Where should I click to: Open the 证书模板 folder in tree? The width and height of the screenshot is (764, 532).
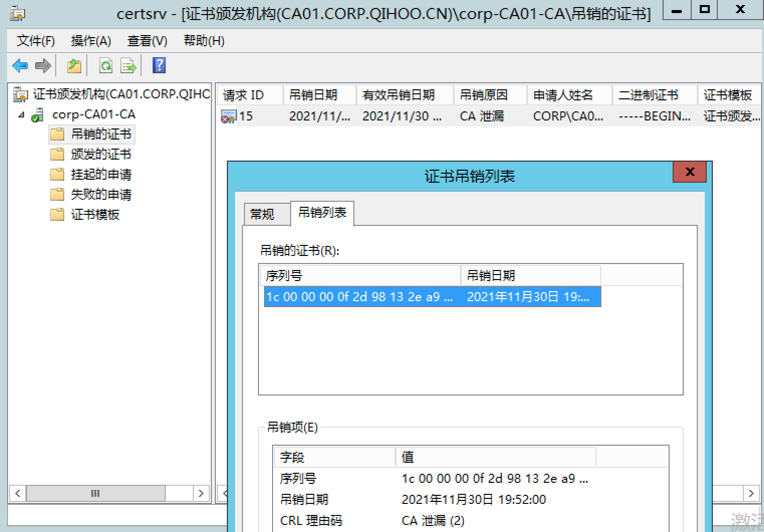95,214
